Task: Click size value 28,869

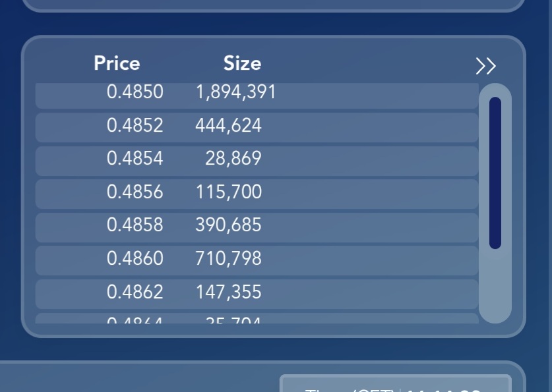Action: [233, 158]
